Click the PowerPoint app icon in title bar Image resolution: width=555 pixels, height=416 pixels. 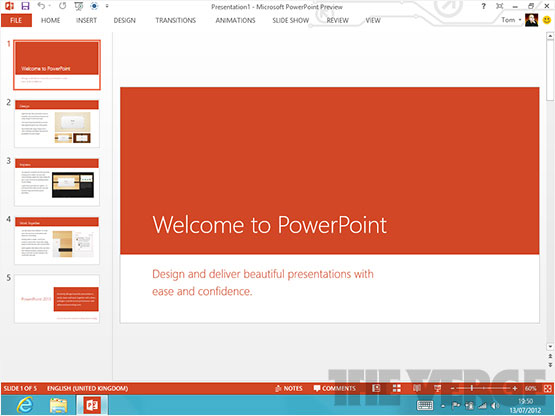point(10,6)
